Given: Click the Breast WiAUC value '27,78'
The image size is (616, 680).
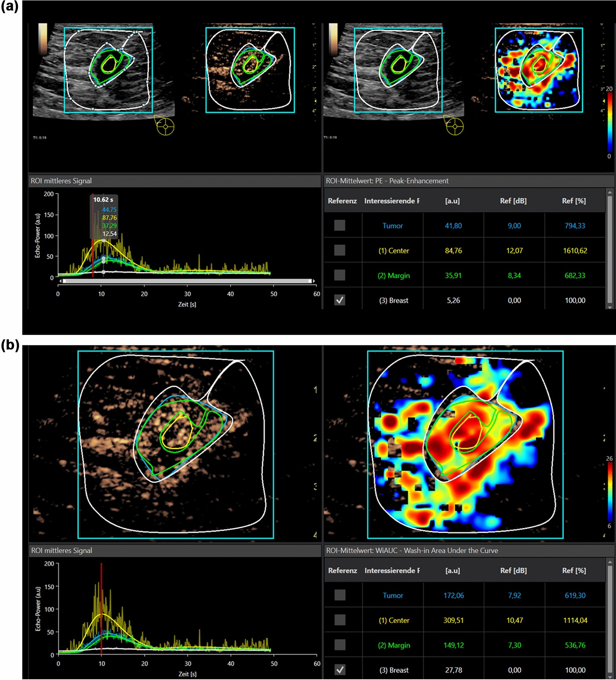Looking at the screenshot, I should [x=454, y=670].
